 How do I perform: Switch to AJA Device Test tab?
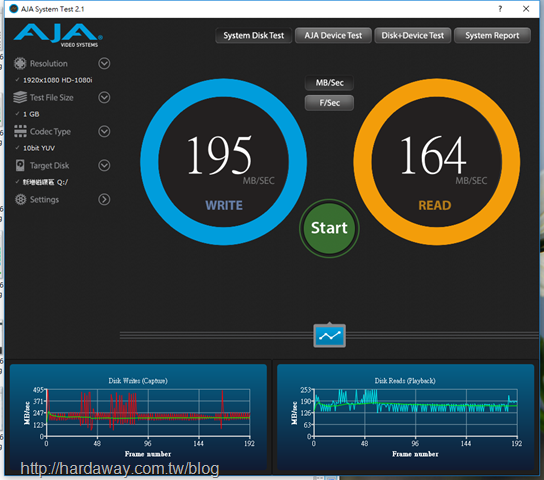click(x=333, y=35)
